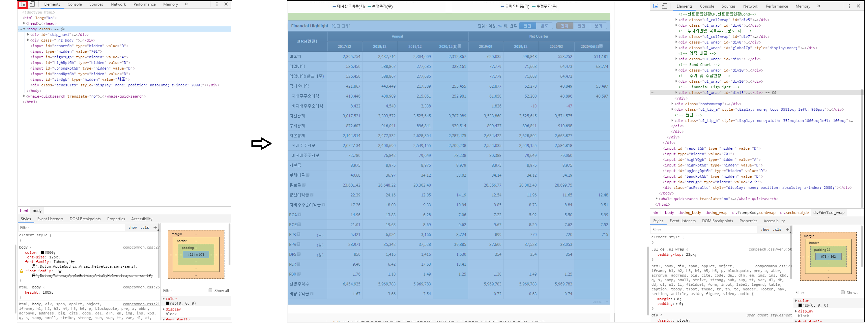The height and width of the screenshot is (325, 868).
Task: Expand whale-quicksearch node in left DOM tree
Action: click(24, 96)
